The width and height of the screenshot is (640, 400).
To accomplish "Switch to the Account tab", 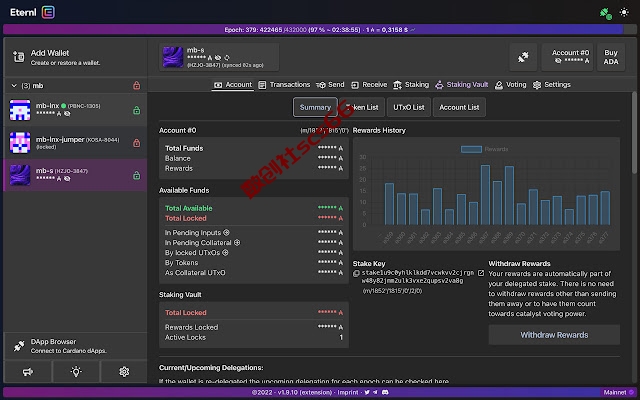I will coord(233,85).
